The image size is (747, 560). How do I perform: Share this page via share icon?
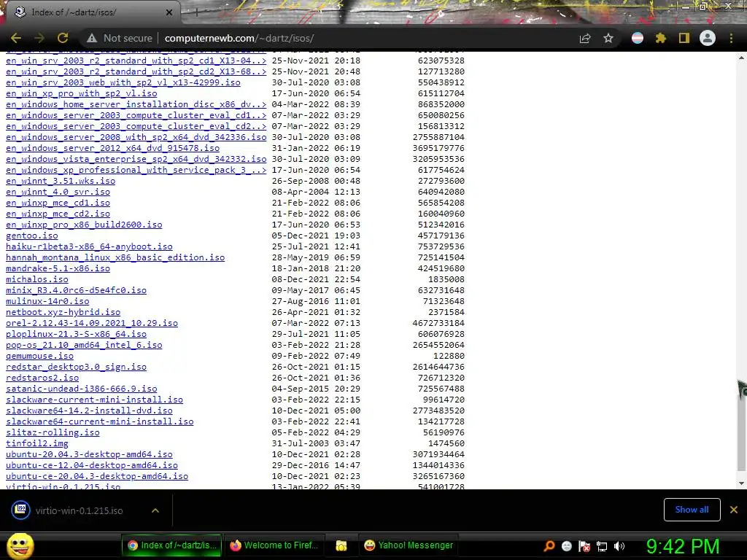tap(585, 38)
